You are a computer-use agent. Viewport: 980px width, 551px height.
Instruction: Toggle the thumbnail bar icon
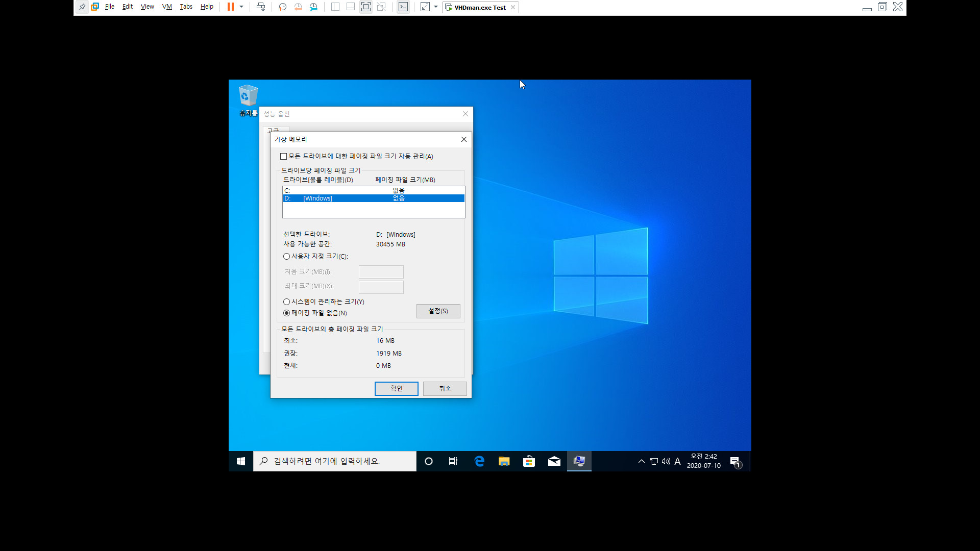click(351, 7)
